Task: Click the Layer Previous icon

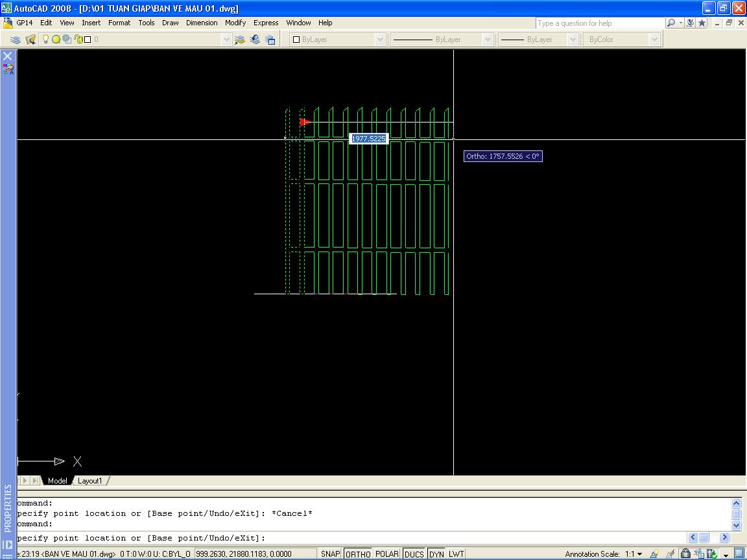Action: (253, 39)
